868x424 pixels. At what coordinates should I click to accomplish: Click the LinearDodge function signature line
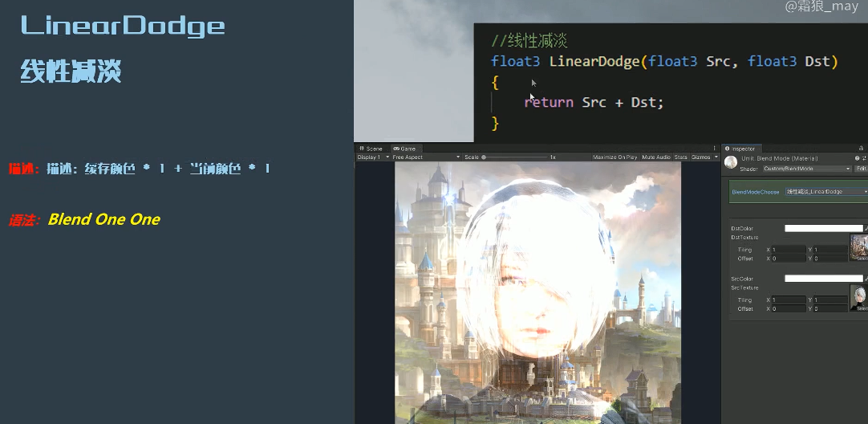tap(664, 62)
